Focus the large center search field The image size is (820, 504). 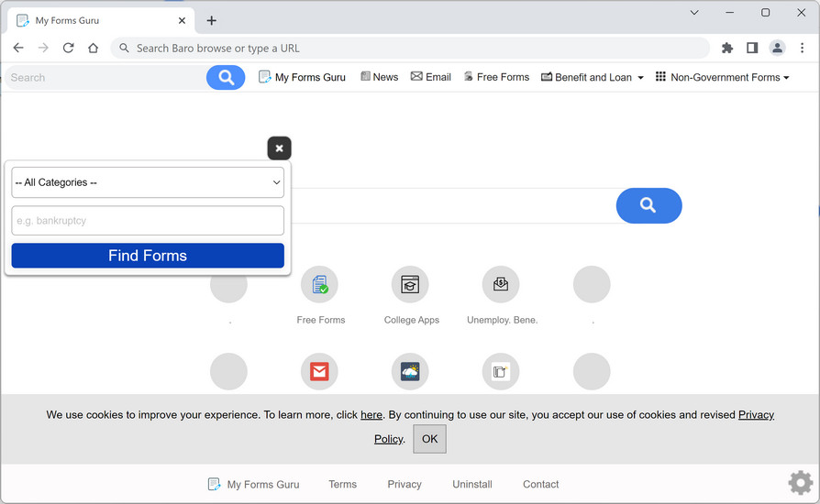pos(453,205)
